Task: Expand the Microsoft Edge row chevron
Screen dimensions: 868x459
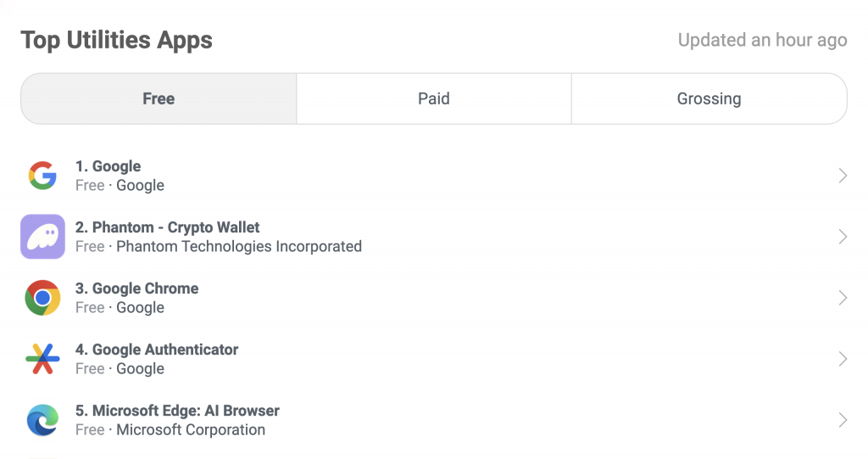Action: [x=843, y=420]
